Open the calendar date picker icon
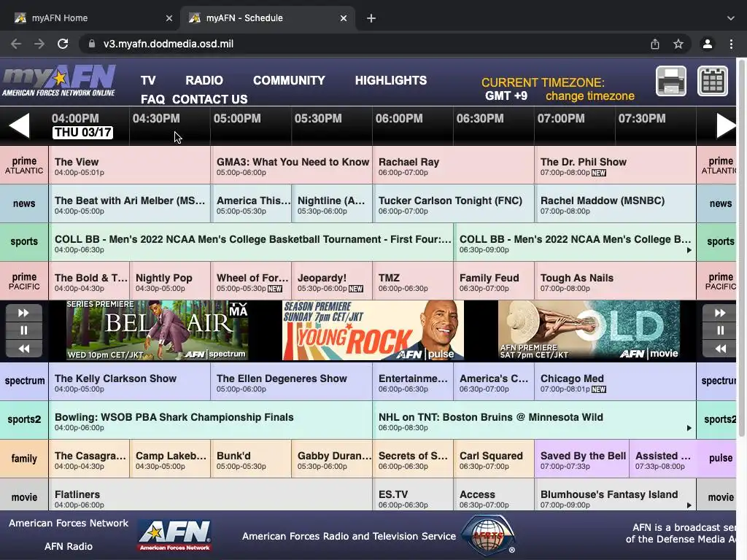This screenshot has width=747, height=560. [713, 82]
